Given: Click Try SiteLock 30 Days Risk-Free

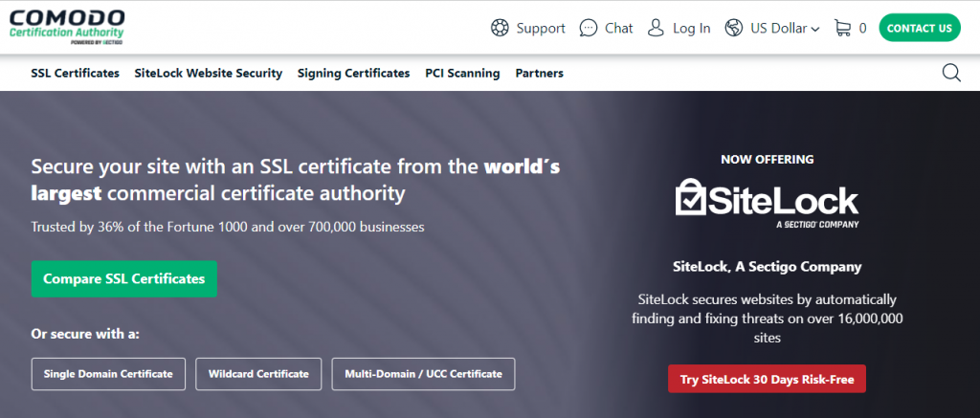Looking at the screenshot, I should point(767,379).
